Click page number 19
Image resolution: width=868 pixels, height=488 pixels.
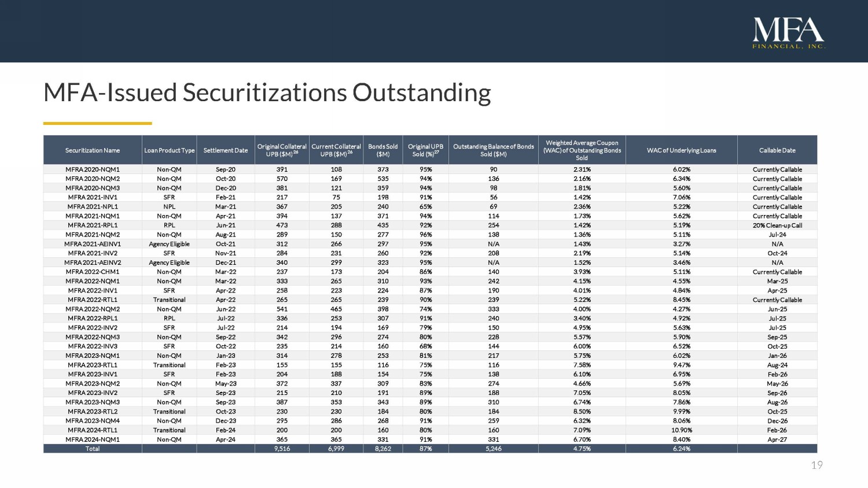tap(816, 465)
